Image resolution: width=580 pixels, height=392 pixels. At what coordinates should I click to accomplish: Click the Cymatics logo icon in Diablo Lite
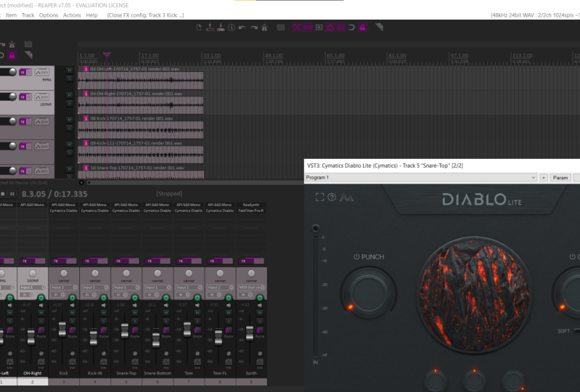tap(346, 197)
